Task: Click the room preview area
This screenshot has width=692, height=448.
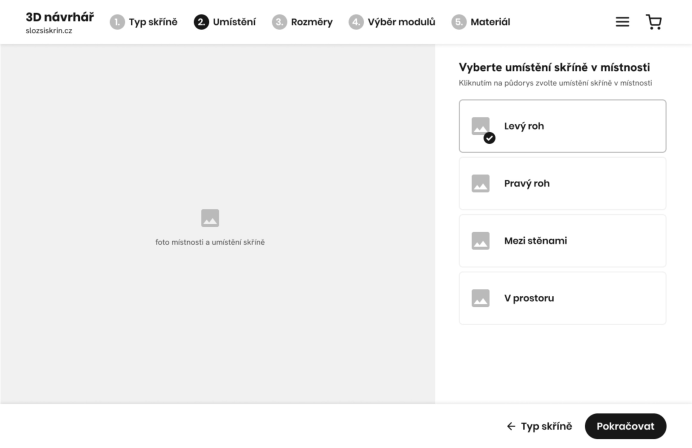Action: [218, 224]
